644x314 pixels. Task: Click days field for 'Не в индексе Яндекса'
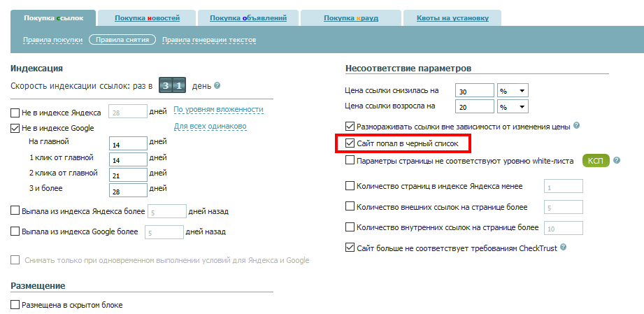pyautogui.click(x=128, y=111)
